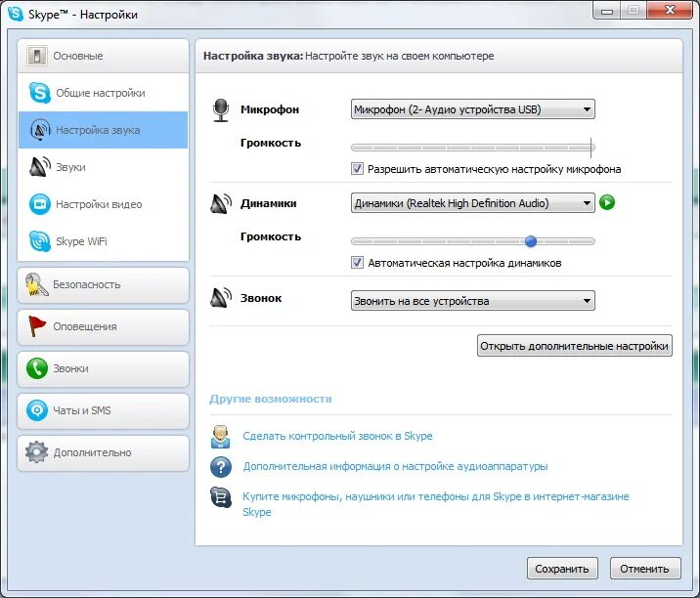
Task: Click the green phone icon beside Звонки
Action: click(x=36, y=368)
